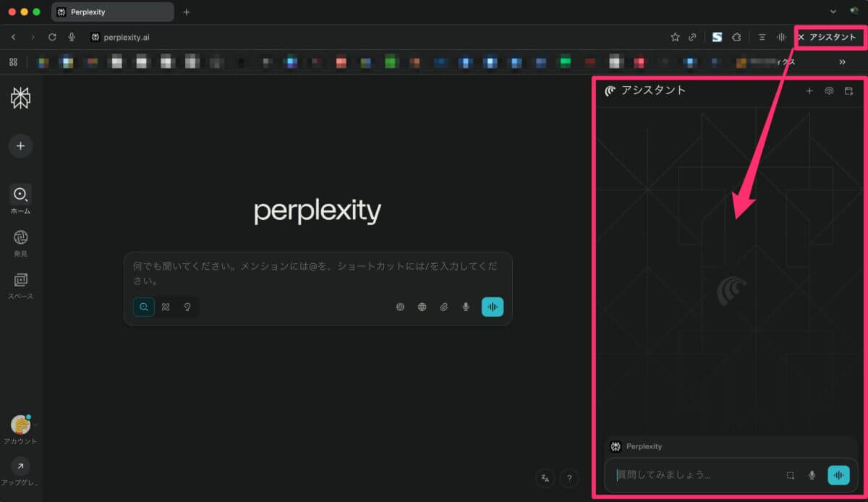Screen dimensions: 868x502
Task: Open a new browser tab
Action: 187,12
